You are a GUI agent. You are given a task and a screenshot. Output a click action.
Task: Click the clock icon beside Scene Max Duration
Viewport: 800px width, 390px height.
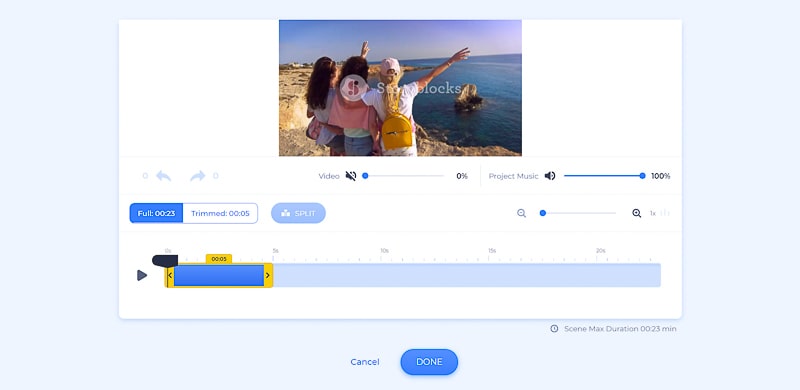(554, 329)
